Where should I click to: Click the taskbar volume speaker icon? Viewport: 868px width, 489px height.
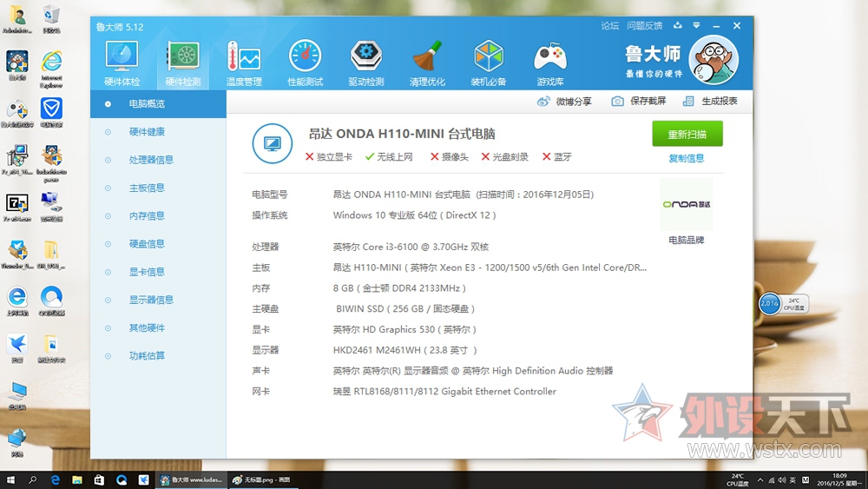pos(782,480)
